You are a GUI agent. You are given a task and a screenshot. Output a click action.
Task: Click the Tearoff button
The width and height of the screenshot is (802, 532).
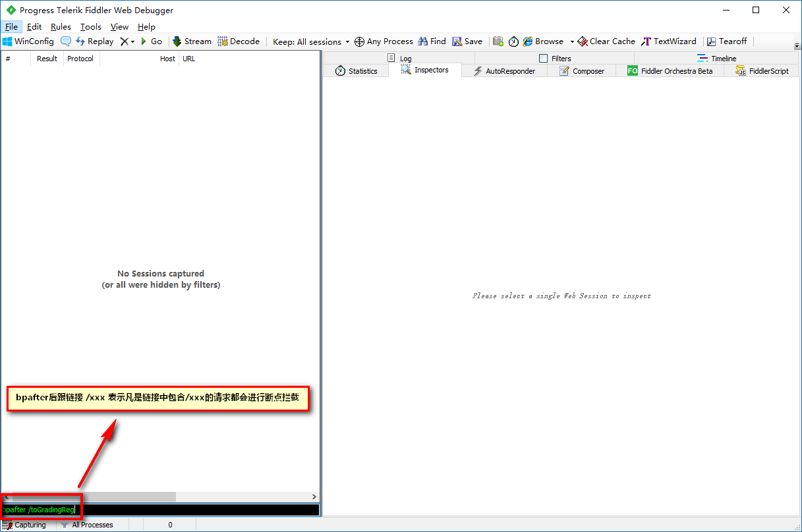point(727,41)
